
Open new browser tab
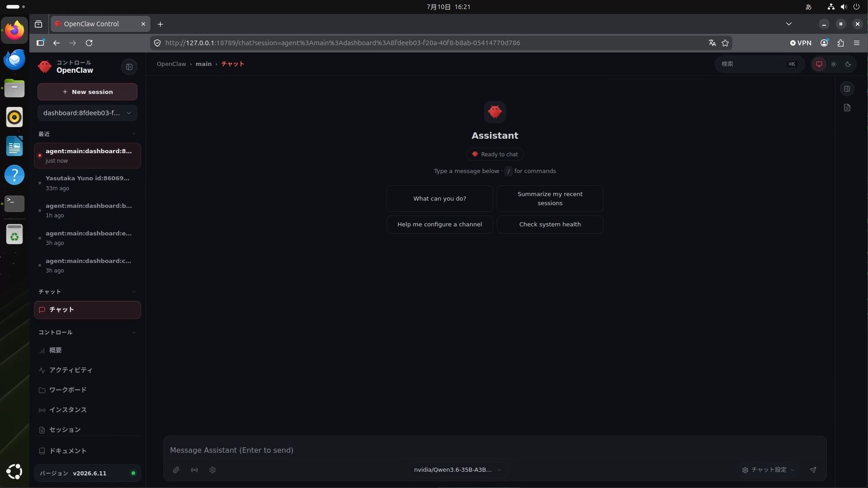pyautogui.click(x=160, y=24)
